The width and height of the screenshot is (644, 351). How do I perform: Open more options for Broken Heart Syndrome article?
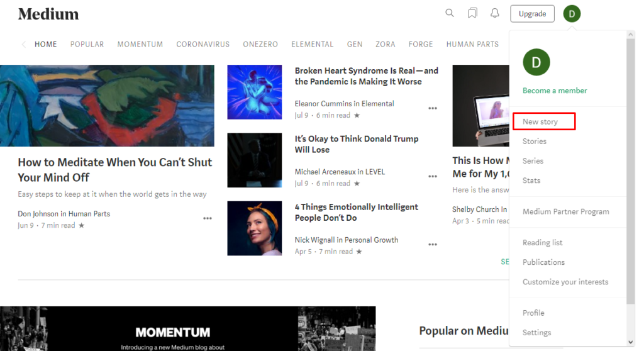pyautogui.click(x=433, y=108)
